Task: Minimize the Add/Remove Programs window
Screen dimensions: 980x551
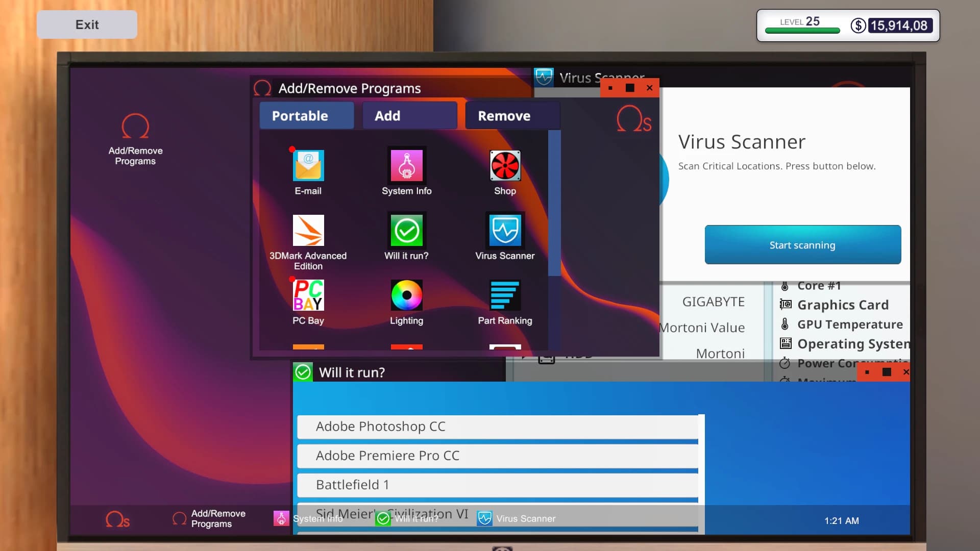Action: pyautogui.click(x=610, y=88)
